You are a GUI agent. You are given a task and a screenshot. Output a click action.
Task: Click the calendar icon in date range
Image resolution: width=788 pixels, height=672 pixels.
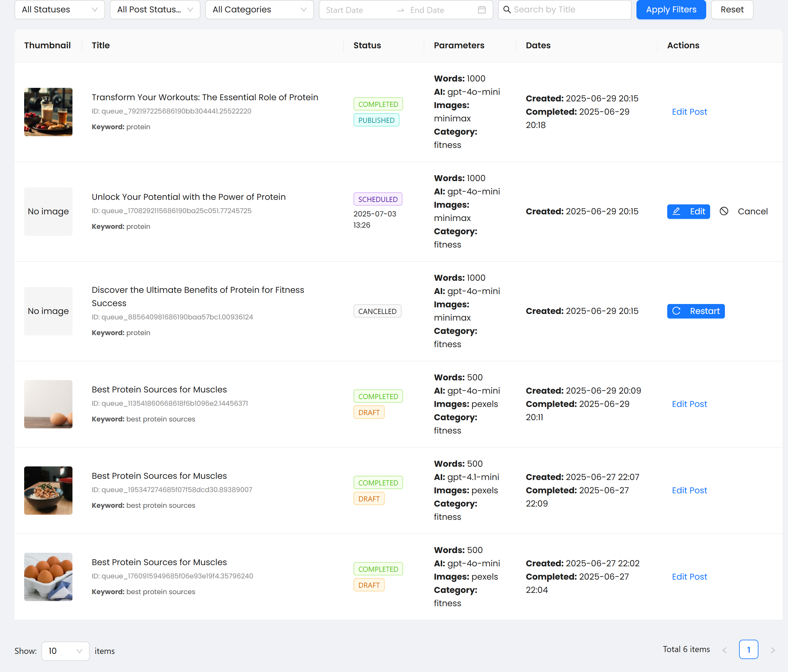[482, 10]
